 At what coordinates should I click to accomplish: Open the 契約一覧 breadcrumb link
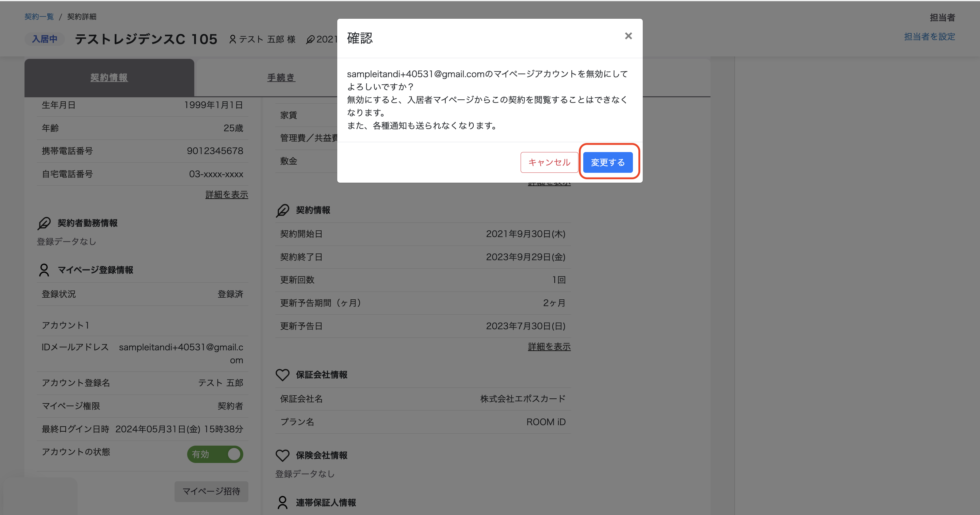(39, 17)
